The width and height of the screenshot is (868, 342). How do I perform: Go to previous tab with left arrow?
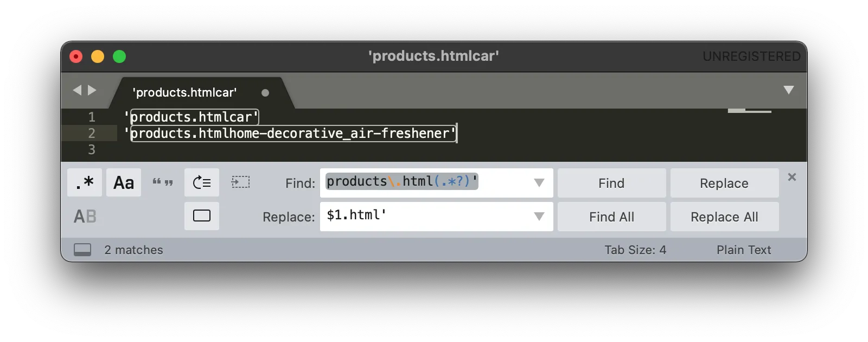[77, 90]
